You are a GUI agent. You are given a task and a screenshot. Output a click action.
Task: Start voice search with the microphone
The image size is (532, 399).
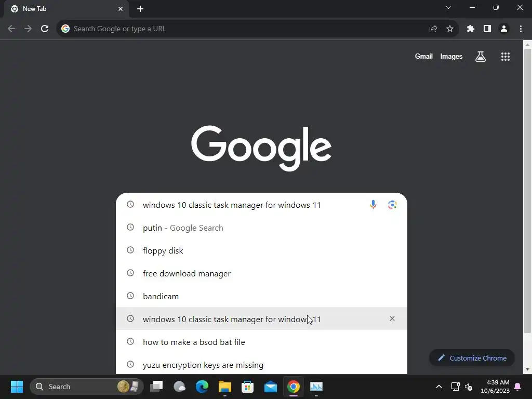click(373, 205)
